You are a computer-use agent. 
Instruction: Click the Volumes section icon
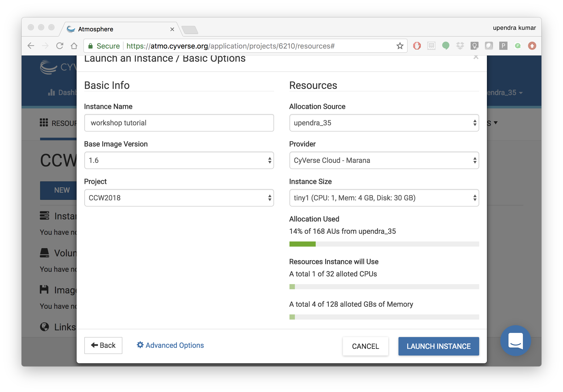coord(44,253)
